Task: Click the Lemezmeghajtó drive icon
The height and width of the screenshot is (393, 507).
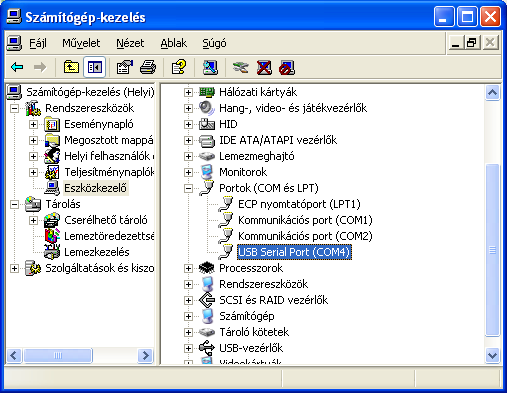Action: click(207, 156)
